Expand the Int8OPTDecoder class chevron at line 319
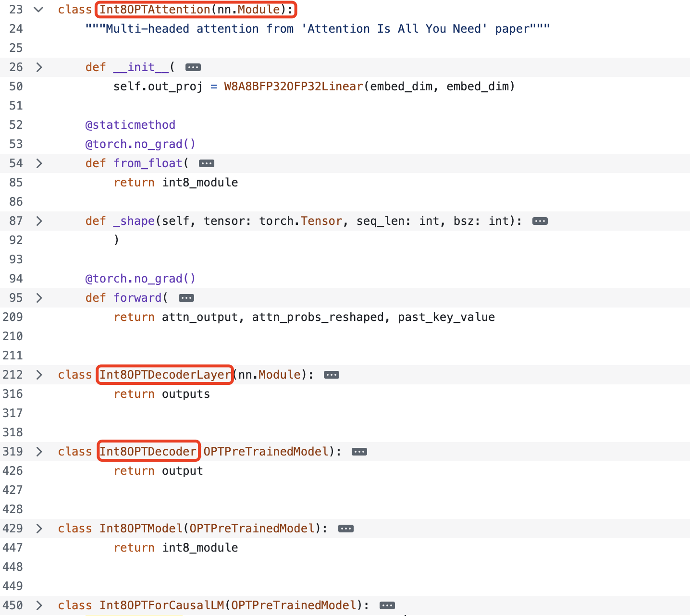Screen dimensions: 690x616 (39, 452)
